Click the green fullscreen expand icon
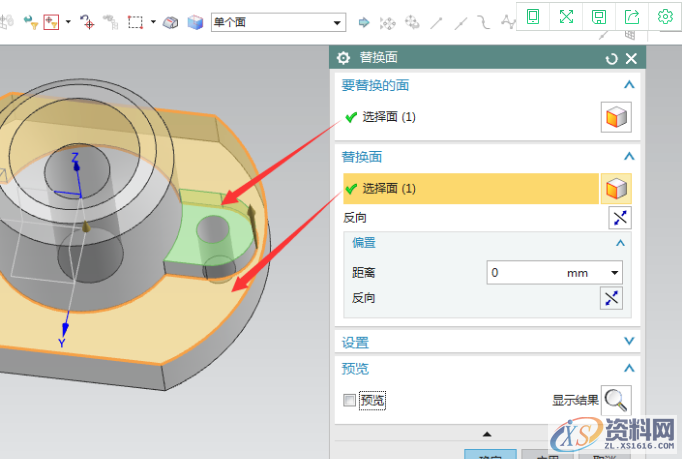The height and width of the screenshot is (459, 682). [x=566, y=17]
